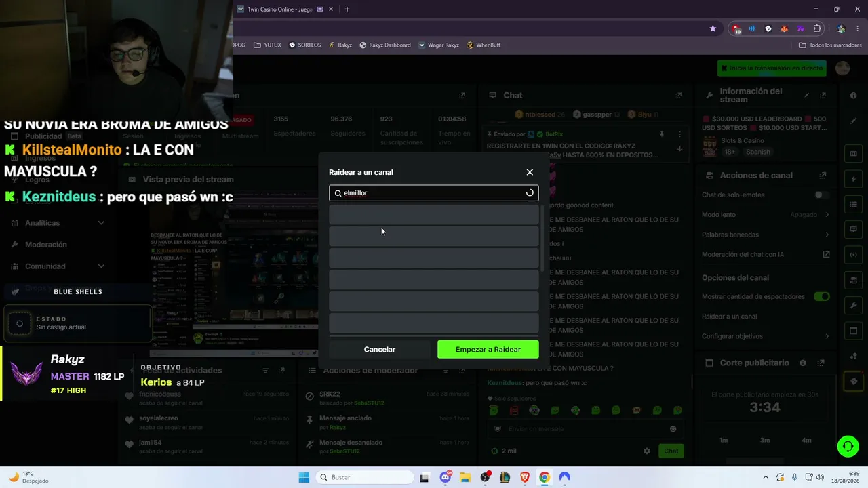The image size is (868, 488).
Task: Toggle Mostrar cantidad de espectadores switch
Action: click(x=822, y=297)
